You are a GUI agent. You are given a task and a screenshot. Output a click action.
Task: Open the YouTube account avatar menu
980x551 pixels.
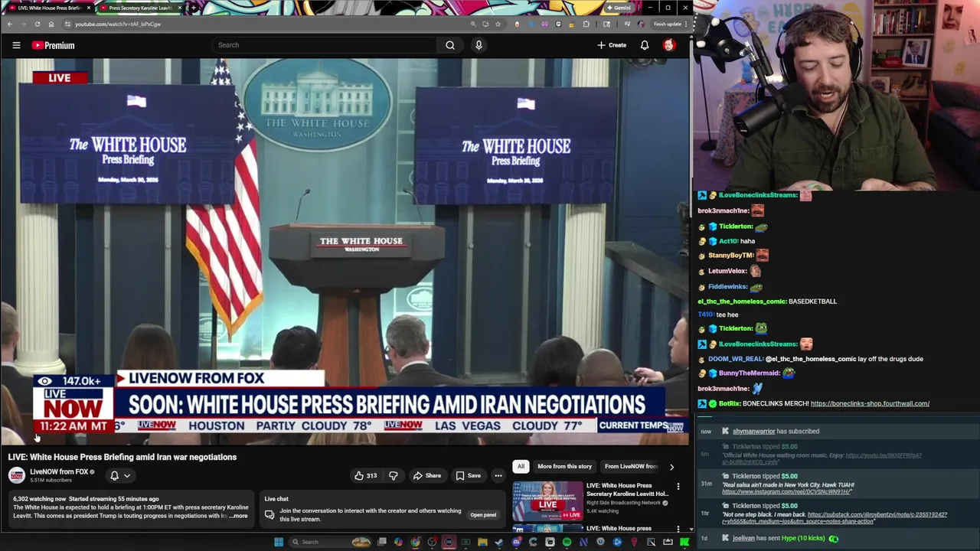tap(669, 45)
